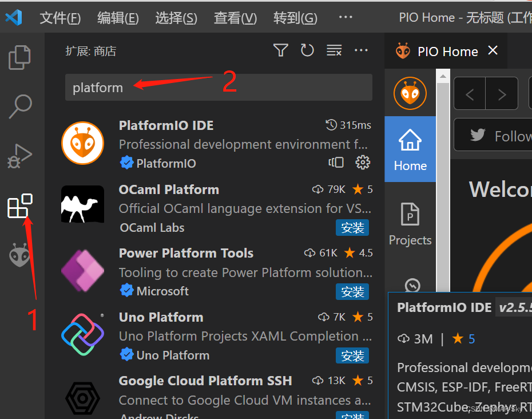Toggle the PlatformIO IDE split-editor option

click(336, 163)
